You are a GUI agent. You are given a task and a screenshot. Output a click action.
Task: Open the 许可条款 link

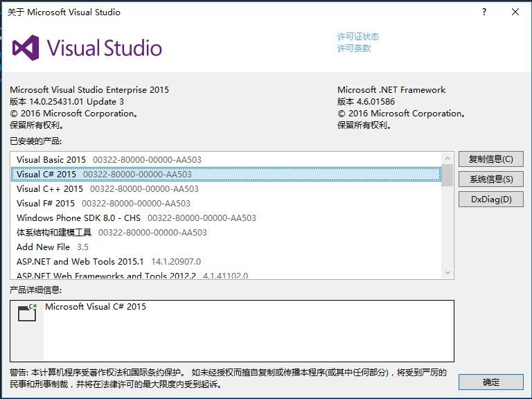(354, 48)
